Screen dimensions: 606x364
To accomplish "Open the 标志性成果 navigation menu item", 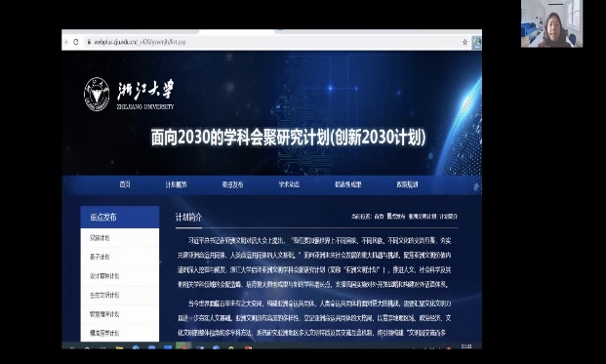I will (347, 184).
